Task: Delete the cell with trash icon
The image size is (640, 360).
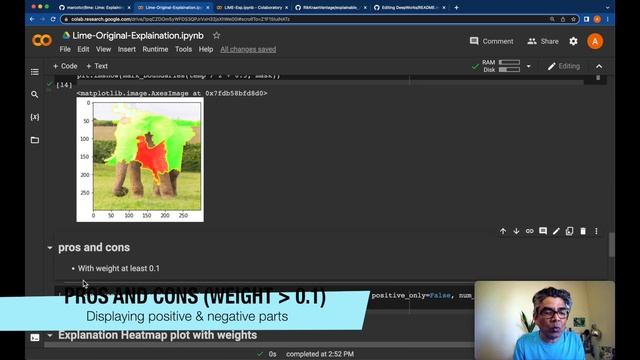Action: pos(583,231)
